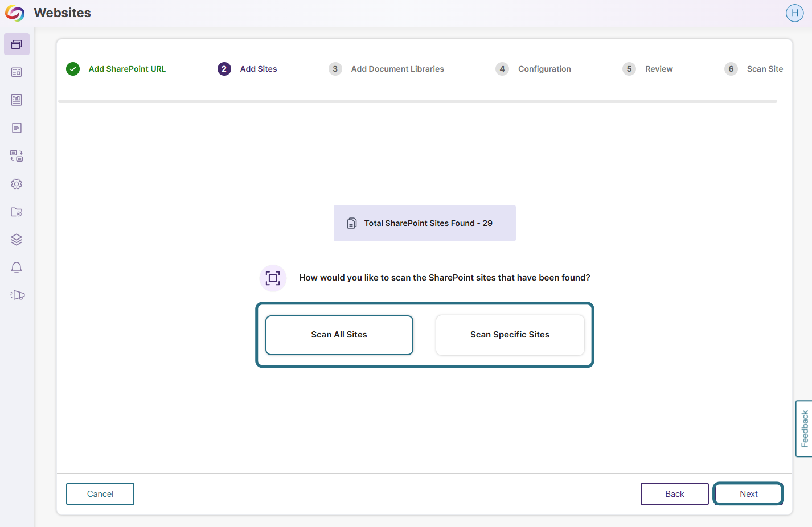812x527 pixels.
Task: Click the scan frame icon beside question
Action: [x=273, y=278]
